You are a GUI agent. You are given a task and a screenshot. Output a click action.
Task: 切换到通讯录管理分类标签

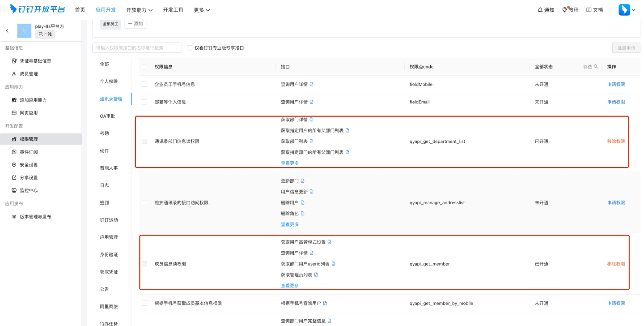[x=110, y=98]
